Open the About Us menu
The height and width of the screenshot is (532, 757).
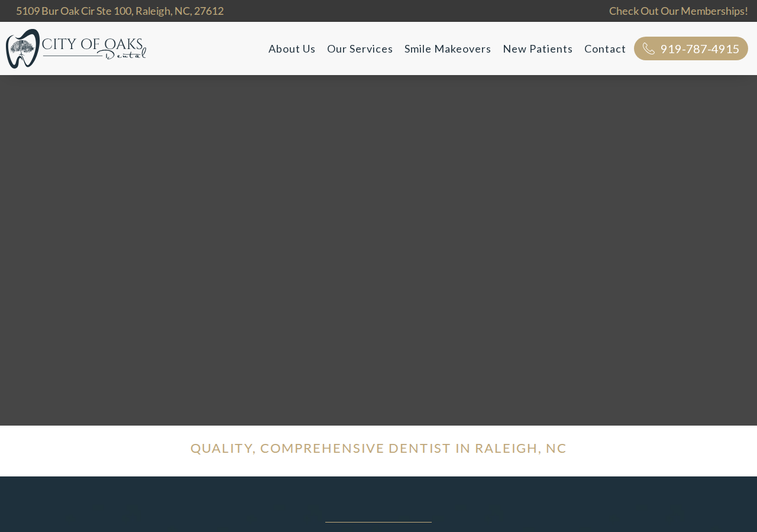click(292, 48)
